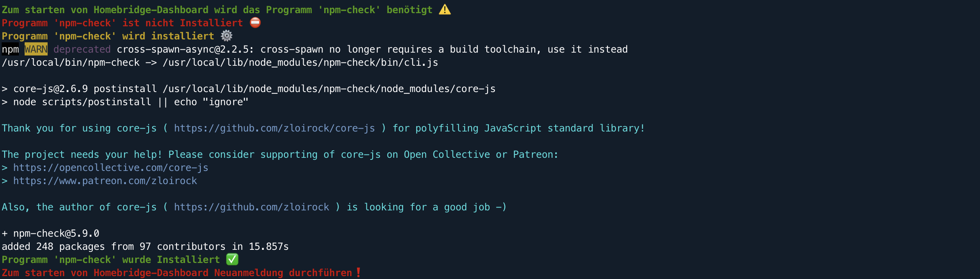The height and width of the screenshot is (279, 980).
Task: Click the yellow WARN badge
Action: [x=36, y=49]
